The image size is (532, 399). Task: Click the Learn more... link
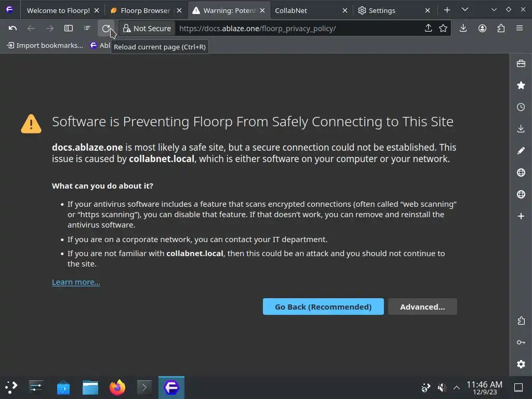point(76,282)
